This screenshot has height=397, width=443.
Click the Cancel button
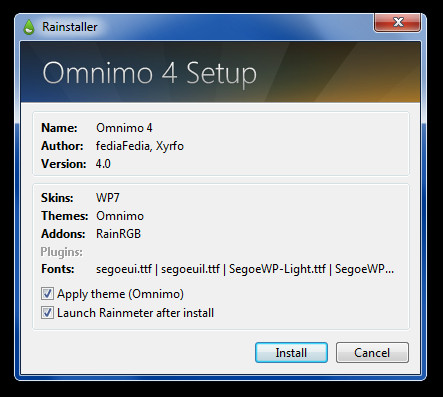point(372,352)
